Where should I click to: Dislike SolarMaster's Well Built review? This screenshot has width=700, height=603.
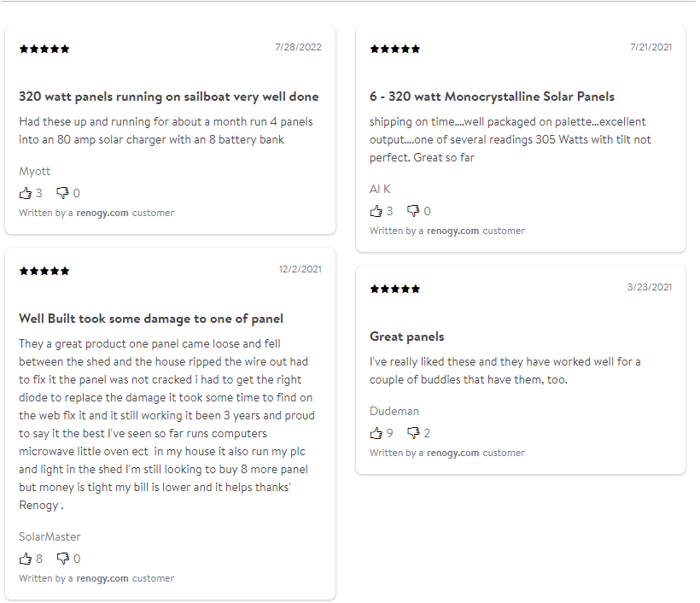pyautogui.click(x=62, y=559)
